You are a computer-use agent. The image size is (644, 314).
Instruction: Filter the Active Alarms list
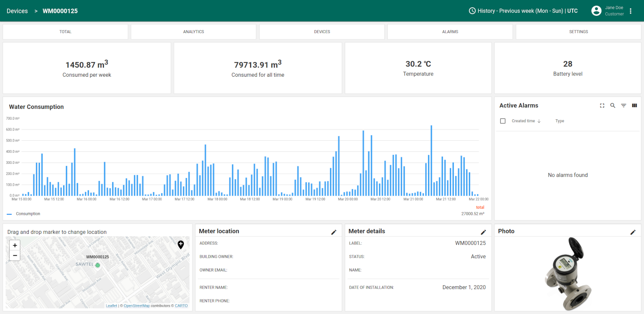[x=623, y=106]
